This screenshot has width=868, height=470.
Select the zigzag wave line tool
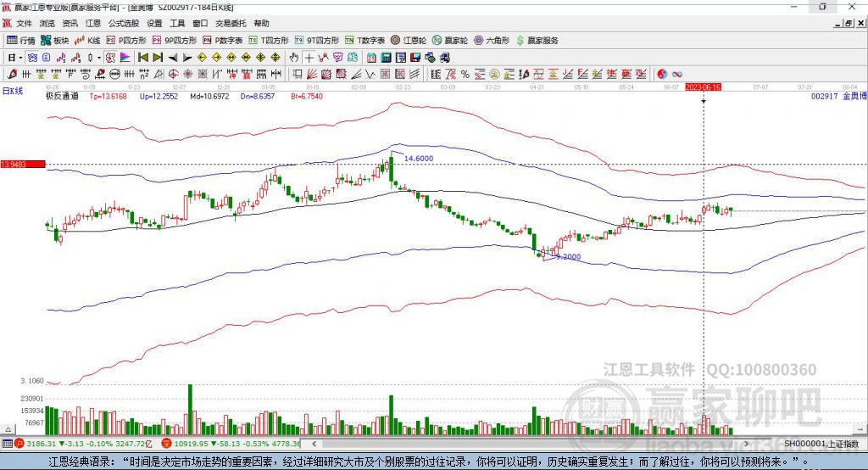click(370, 75)
